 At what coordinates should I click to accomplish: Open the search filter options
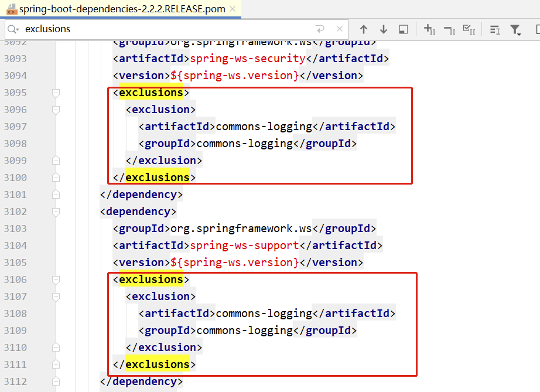click(x=515, y=30)
